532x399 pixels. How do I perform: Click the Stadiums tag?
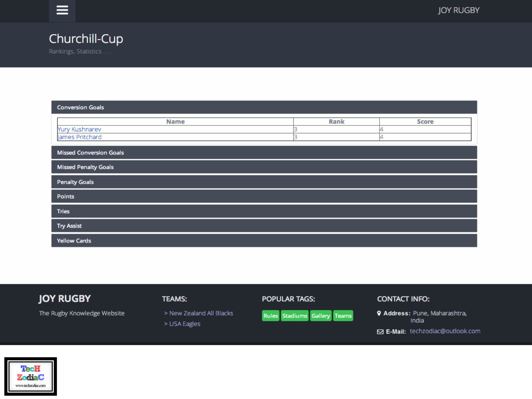tap(295, 316)
